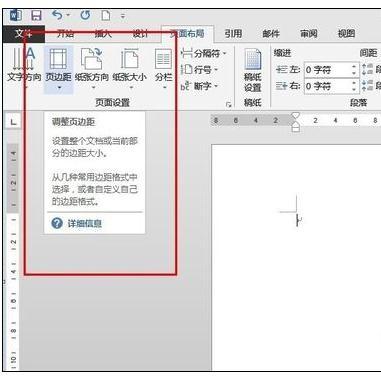Image resolution: width=381 pixels, height=376 pixels.
Task: Open 稿纸设置 manuscript paper settings
Action: click(x=252, y=71)
